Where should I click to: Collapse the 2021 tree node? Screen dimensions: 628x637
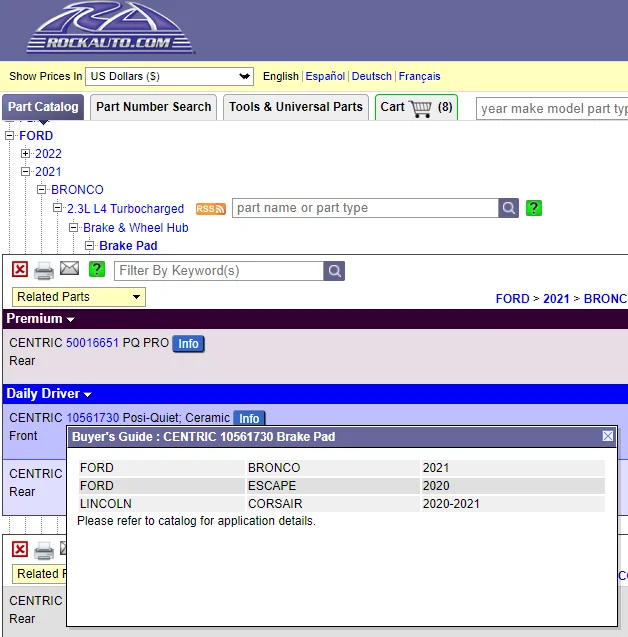(25, 172)
